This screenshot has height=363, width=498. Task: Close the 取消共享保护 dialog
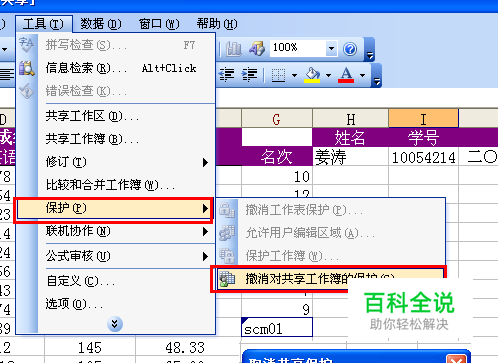pyautogui.click(x=456, y=360)
